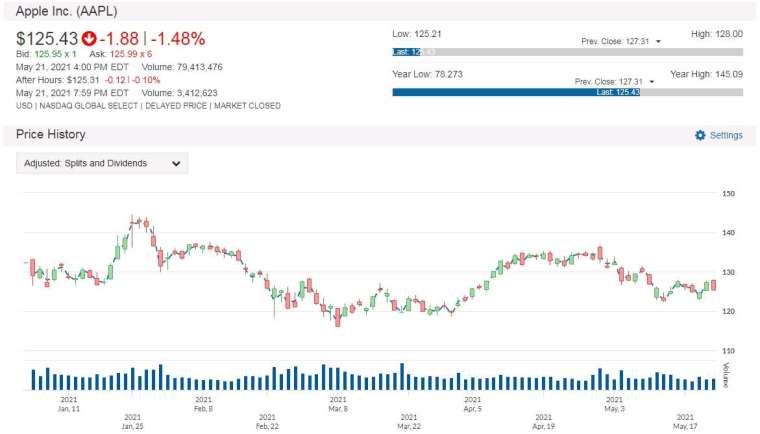The width and height of the screenshot is (760, 434).
Task: Click the 120 price axis label
Action: coord(728,311)
